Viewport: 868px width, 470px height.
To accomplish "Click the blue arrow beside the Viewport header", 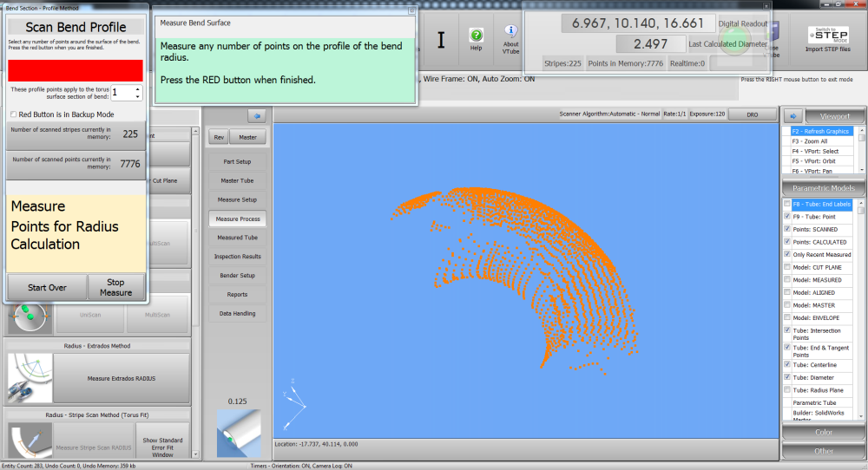I will (792, 116).
